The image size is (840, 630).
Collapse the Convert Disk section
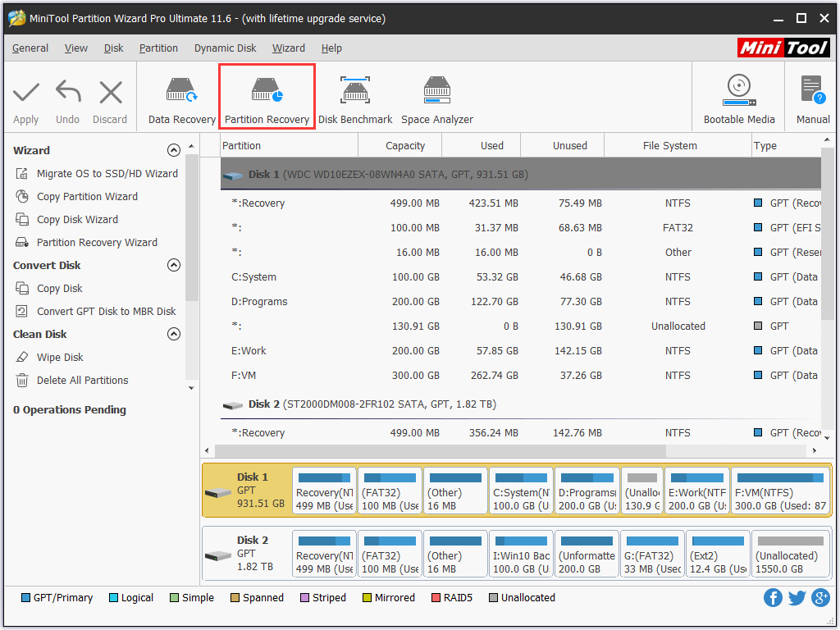(174, 265)
